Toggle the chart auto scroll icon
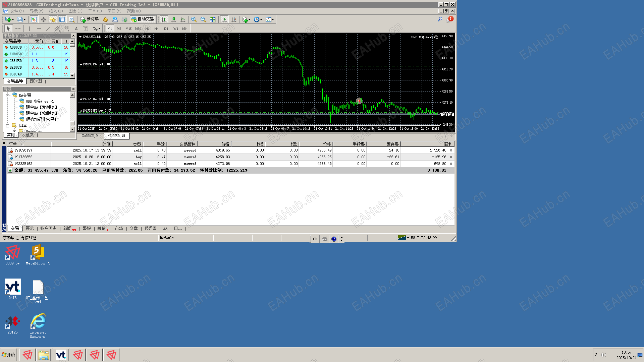 coord(224,19)
